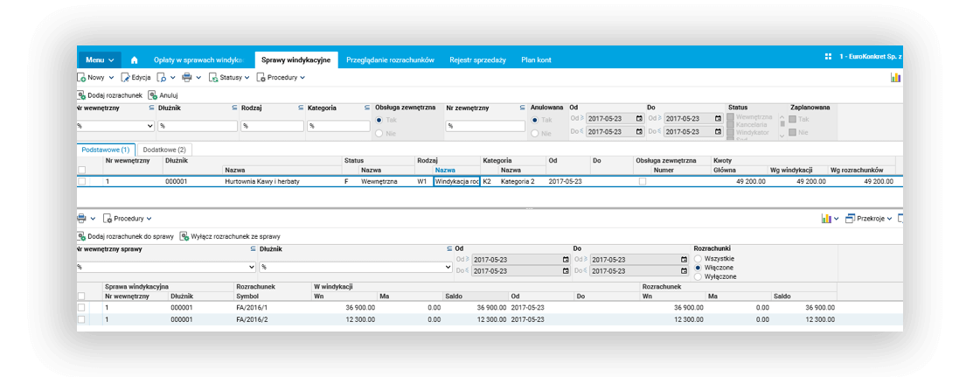Screen dimensions: 980x377
Task: Select the Wyłączone rozrachunki radio
Action: pos(698,276)
